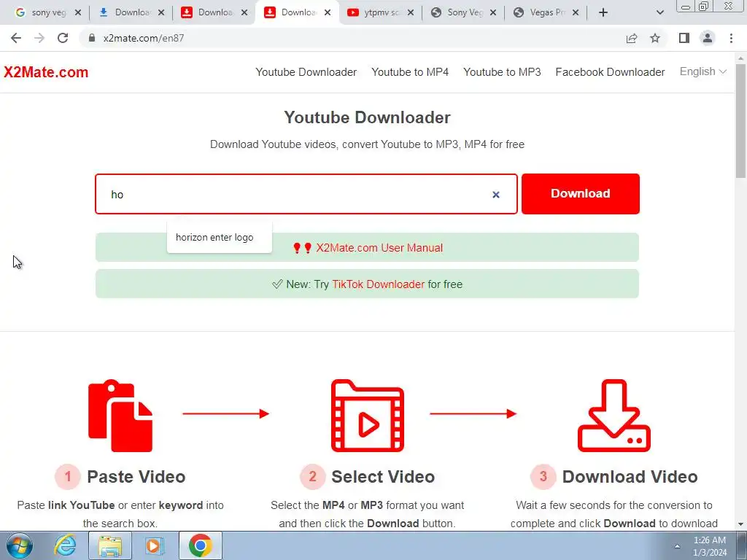Screen dimensions: 747x560
Task: Switch to the ytpmv YouTube tab
Action: [x=379, y=13]
